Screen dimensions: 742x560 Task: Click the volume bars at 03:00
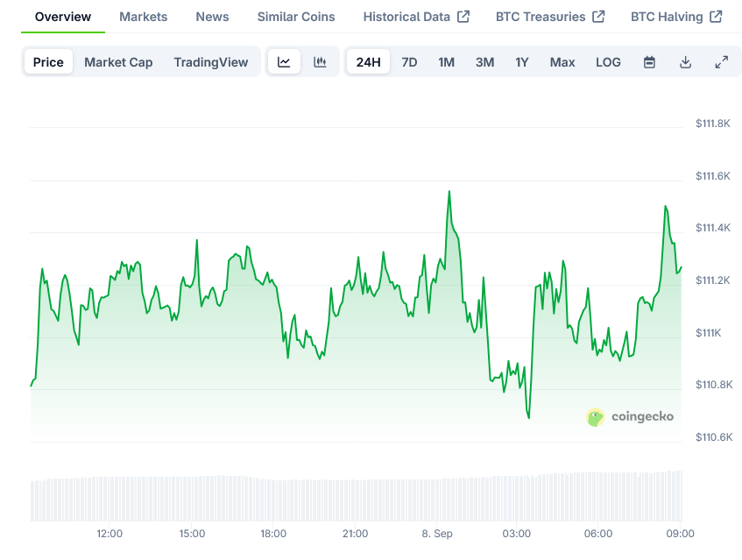click(517, 500)
